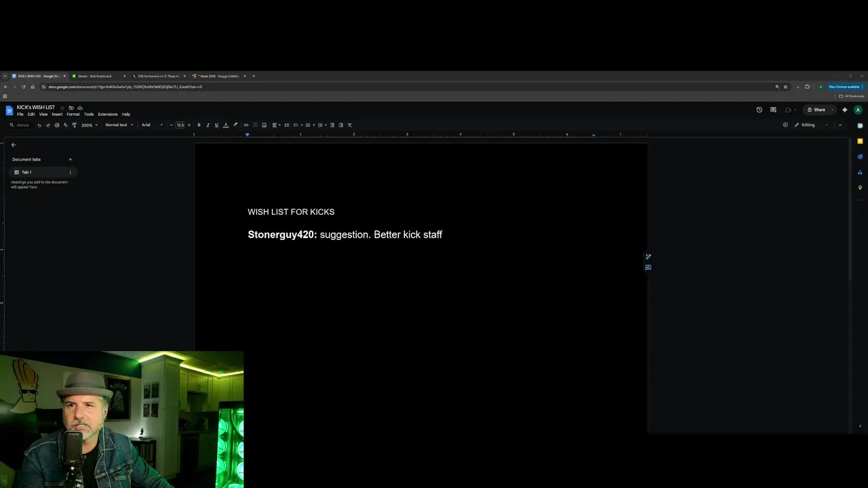Image resolution: width=868 pixels, height=488 pixels.
Task: Open the Share options dropdown arrow
Action: click(x=832, y=110)
